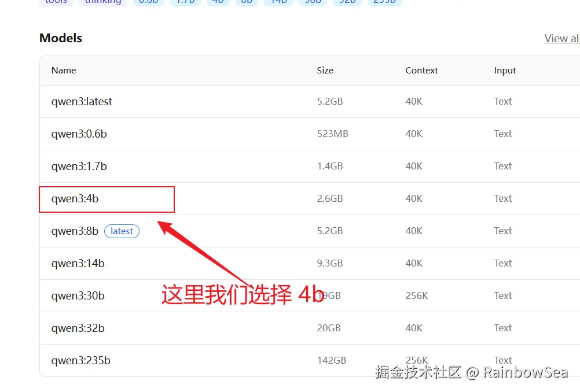Click the Size column header
Image resolution: width=580 pixels, height=392 pixels.
coord(325,71)
